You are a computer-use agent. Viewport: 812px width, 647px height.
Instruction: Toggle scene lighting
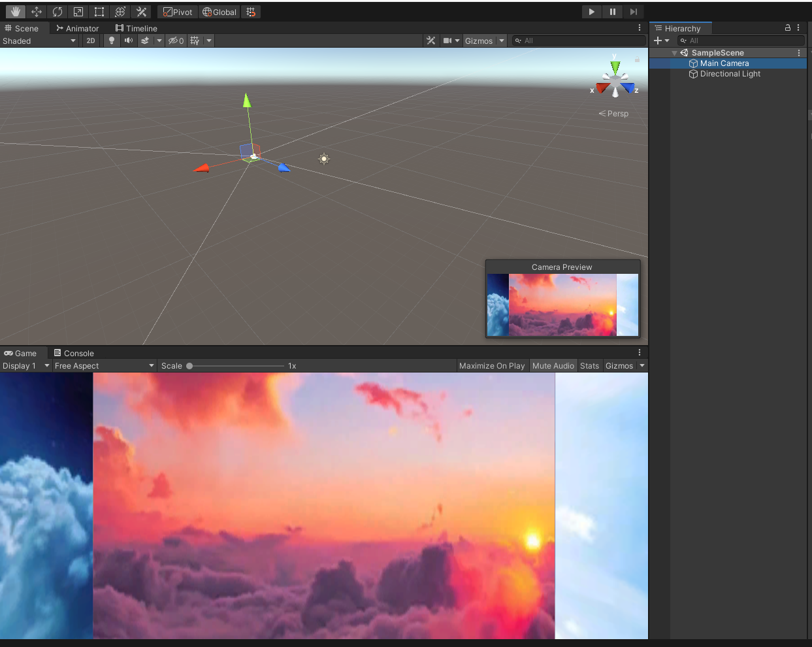tap(111, 41)
